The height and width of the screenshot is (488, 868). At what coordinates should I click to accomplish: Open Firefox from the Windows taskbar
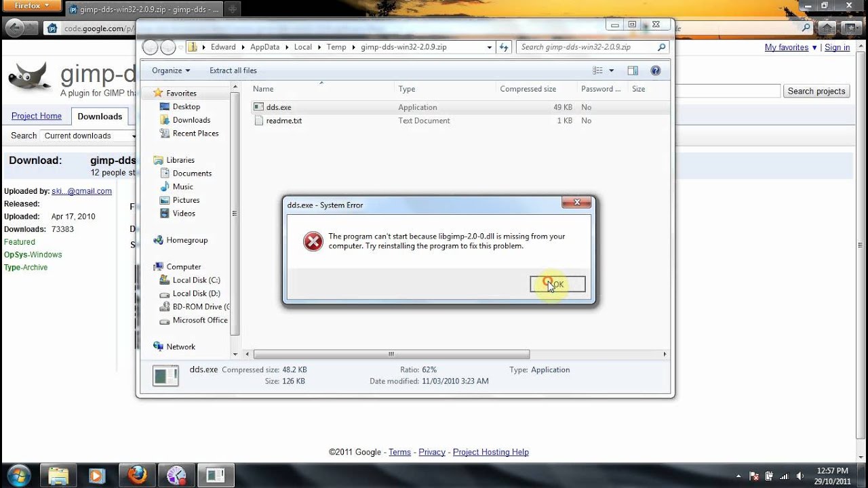pos(137,475)
